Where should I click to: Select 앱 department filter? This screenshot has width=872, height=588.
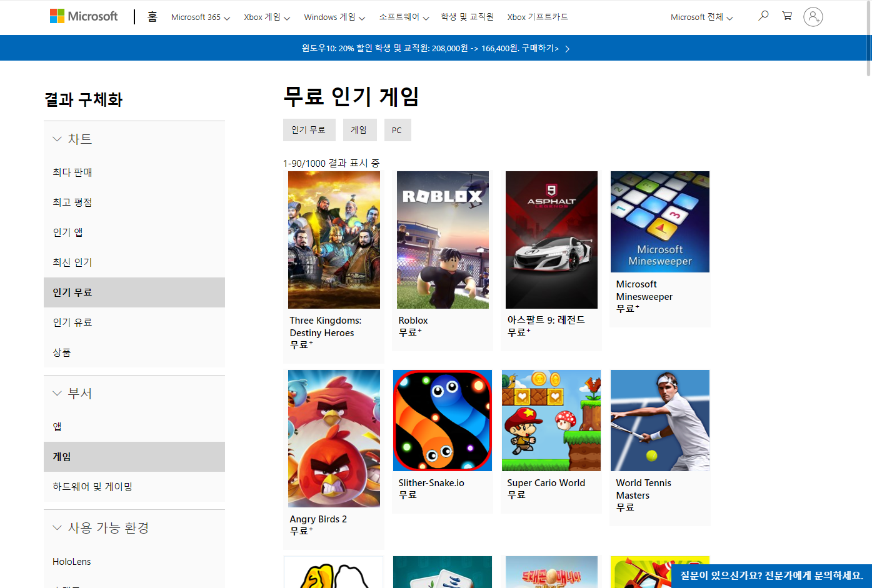134,427
